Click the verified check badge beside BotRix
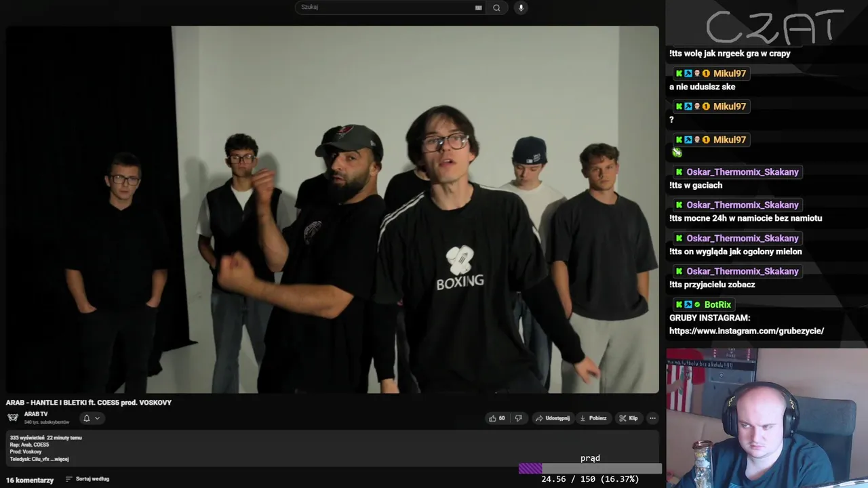 697,305
